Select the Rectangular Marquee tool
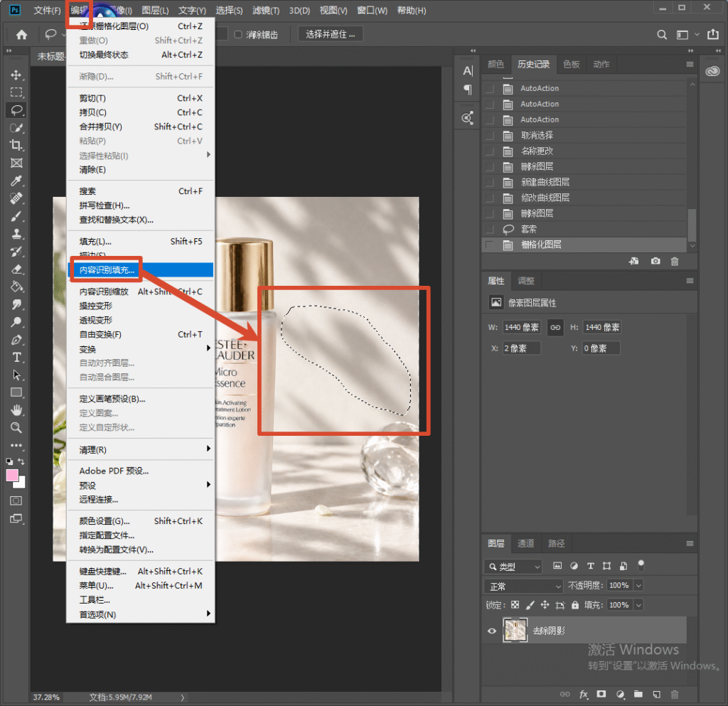Screen dimensions: 728x706 pyautogui.click(x=16, y=92)
